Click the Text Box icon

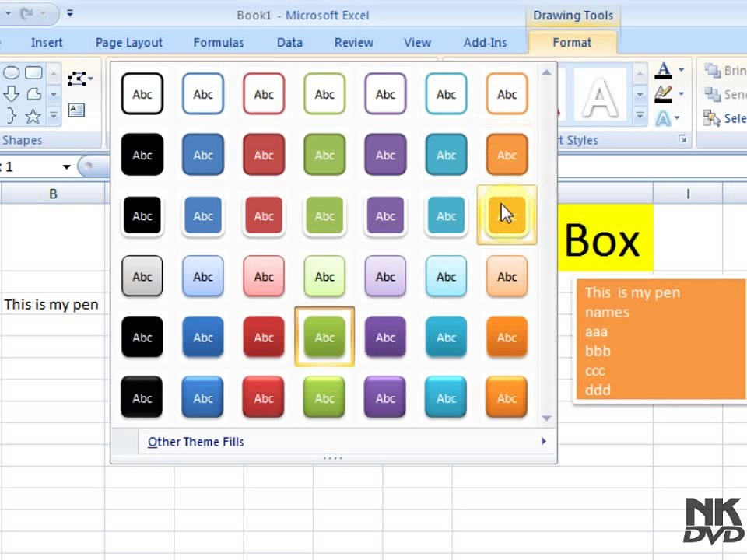coord(76,110)
